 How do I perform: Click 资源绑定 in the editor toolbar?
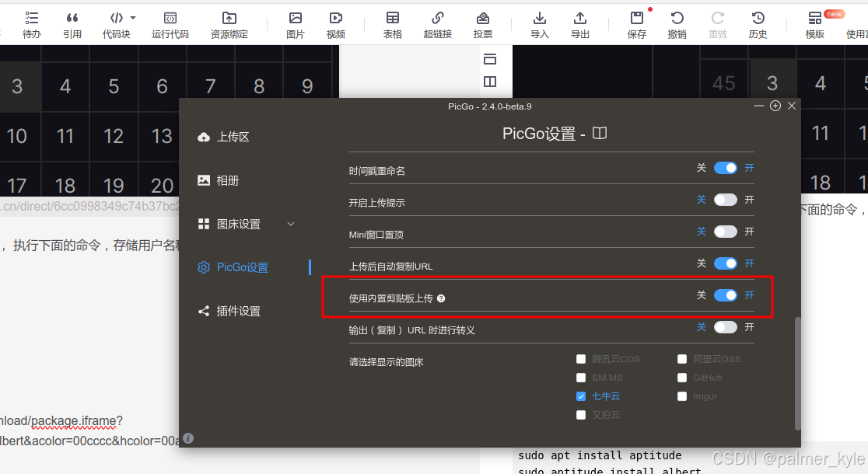point(229,26)
